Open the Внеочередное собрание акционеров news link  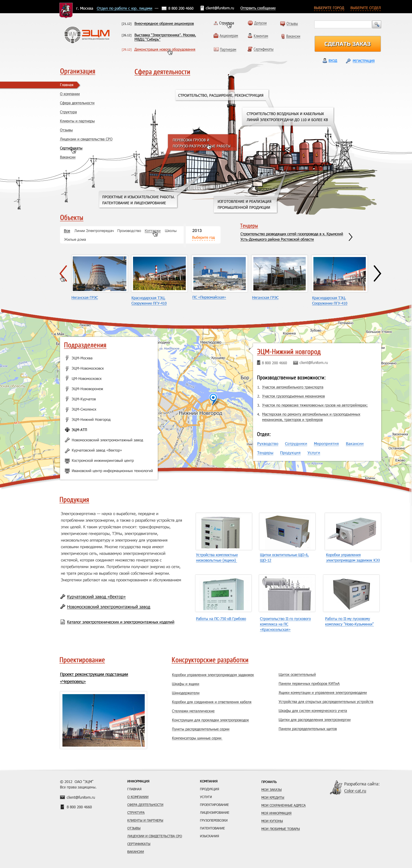point(164,24)
